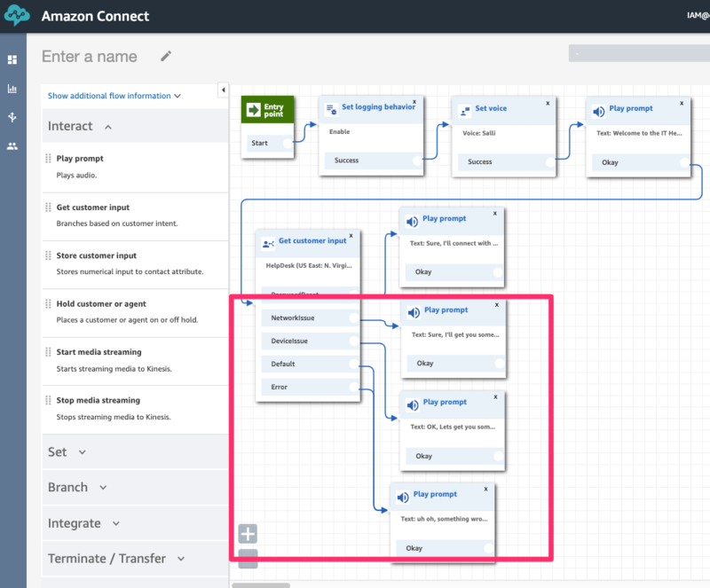This screenshot has height=588, width=710.
Task: Zoom out with the minus button
Action: (248, 559)
